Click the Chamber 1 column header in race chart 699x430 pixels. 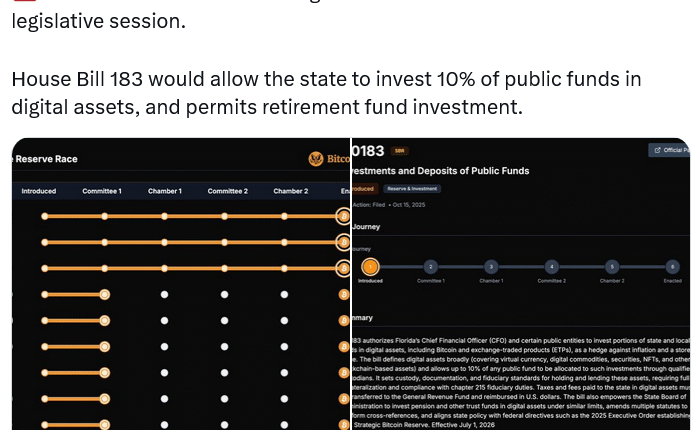click(165, 191)
